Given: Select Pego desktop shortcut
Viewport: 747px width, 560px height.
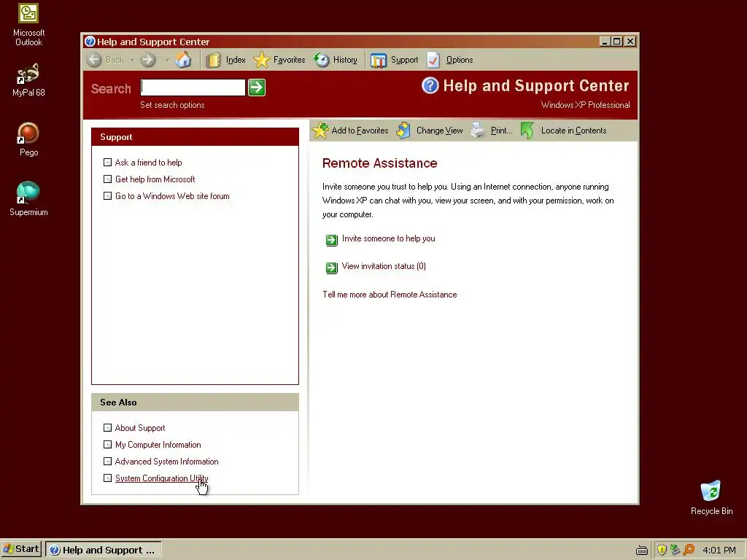Looking at the screenshot, I should 28,139.
